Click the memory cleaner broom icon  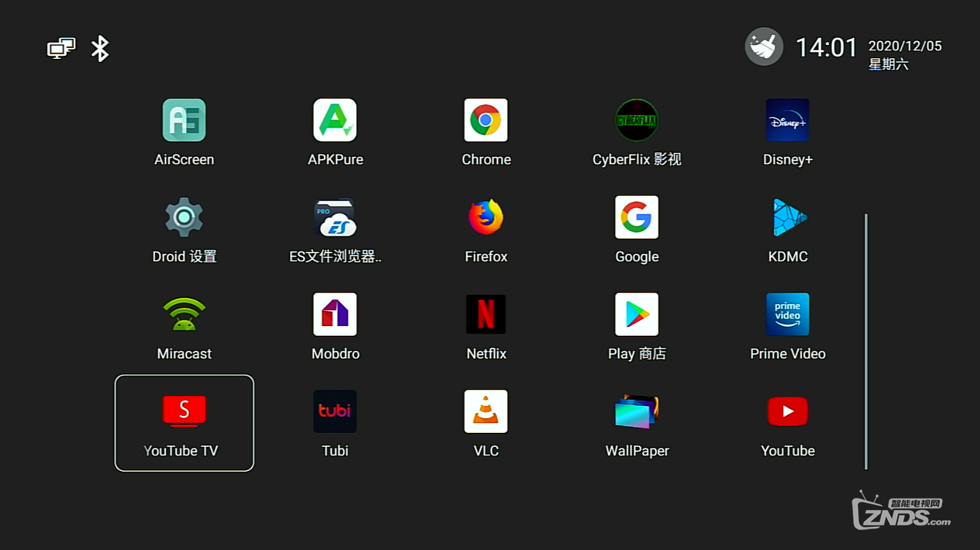click(x=764, y=47)
